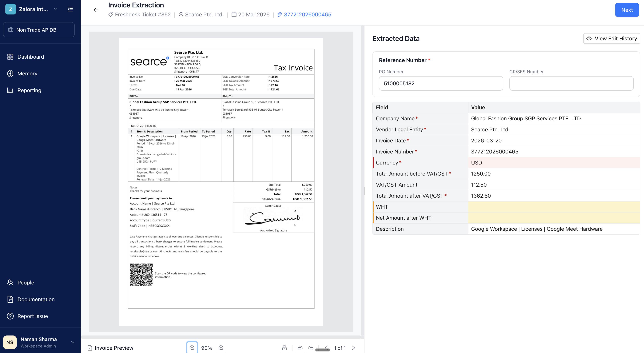Rotate the invoice clockwise
The image size is (644, 353).
coord(311,348)
